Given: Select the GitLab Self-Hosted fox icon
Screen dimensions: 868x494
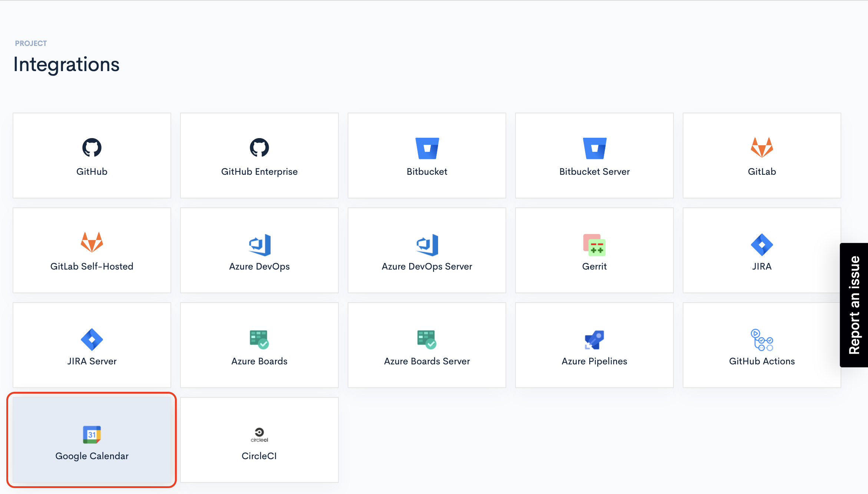Looking at the screenshot, I should tap(92, 243).
